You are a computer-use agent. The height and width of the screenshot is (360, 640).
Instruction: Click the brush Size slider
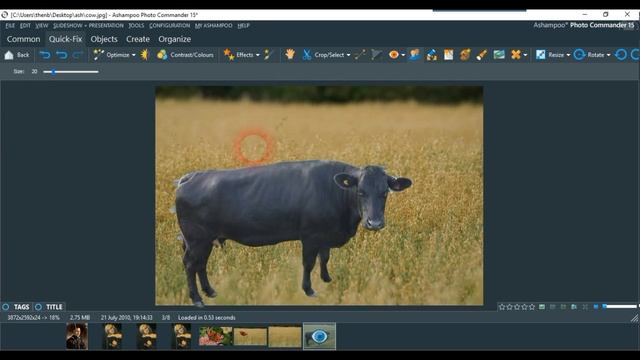coord(71,71)
